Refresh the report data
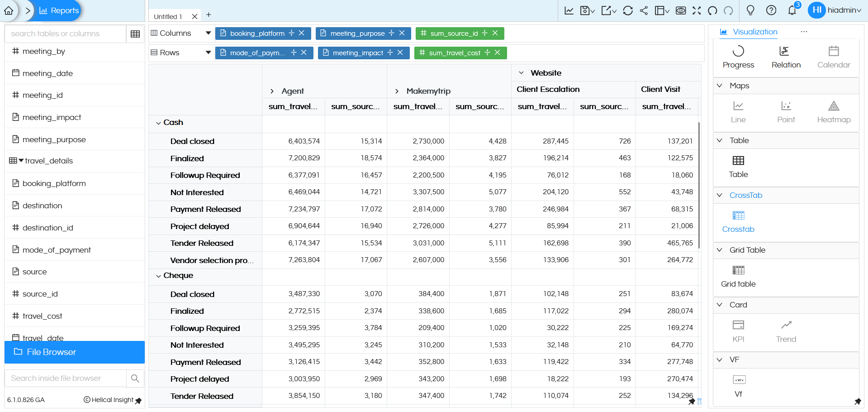Image resolution: width=868 pixels, height=412 pixels. [628, 10]
